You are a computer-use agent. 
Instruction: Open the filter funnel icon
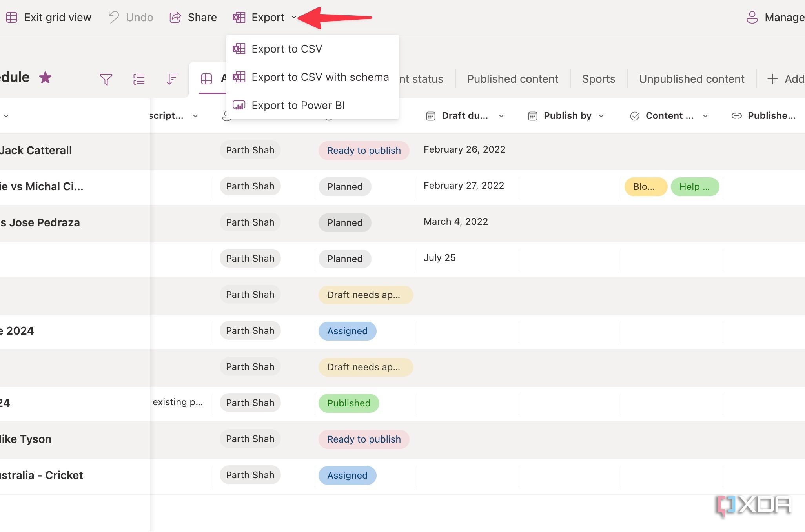tap(106, 79)
